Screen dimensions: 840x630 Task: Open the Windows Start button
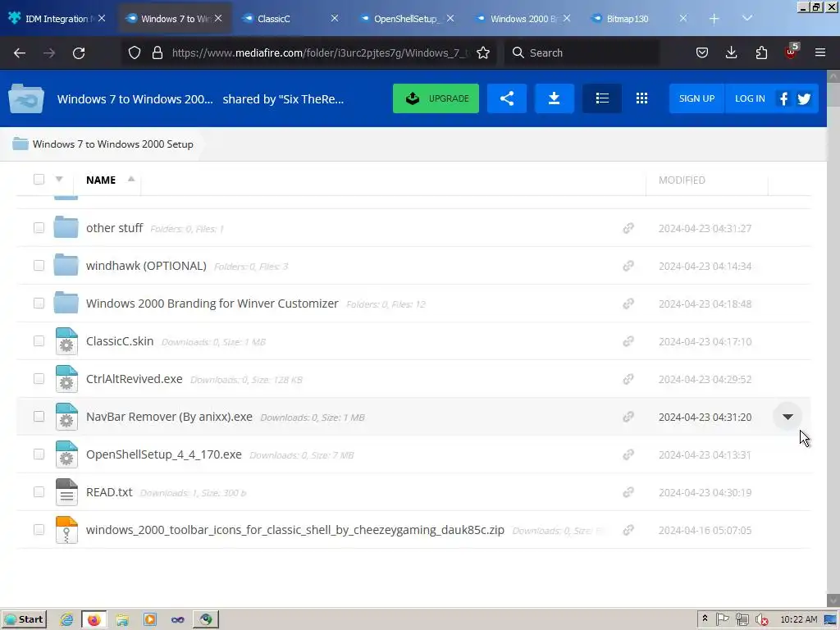(x=24, y=620)
